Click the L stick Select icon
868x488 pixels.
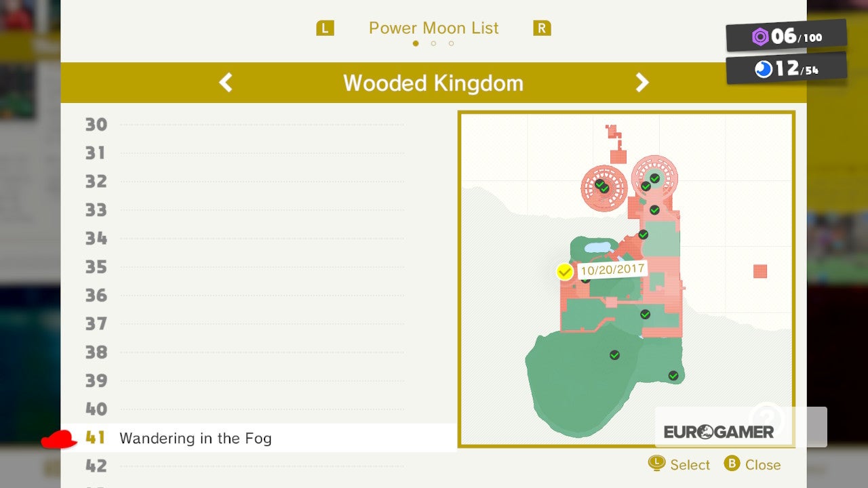tap(656, 464)
